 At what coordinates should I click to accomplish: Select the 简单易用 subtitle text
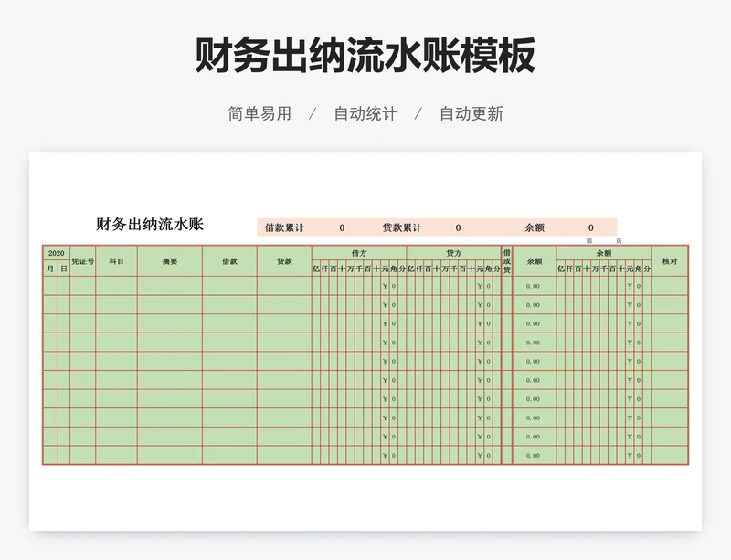coord(260,113)
